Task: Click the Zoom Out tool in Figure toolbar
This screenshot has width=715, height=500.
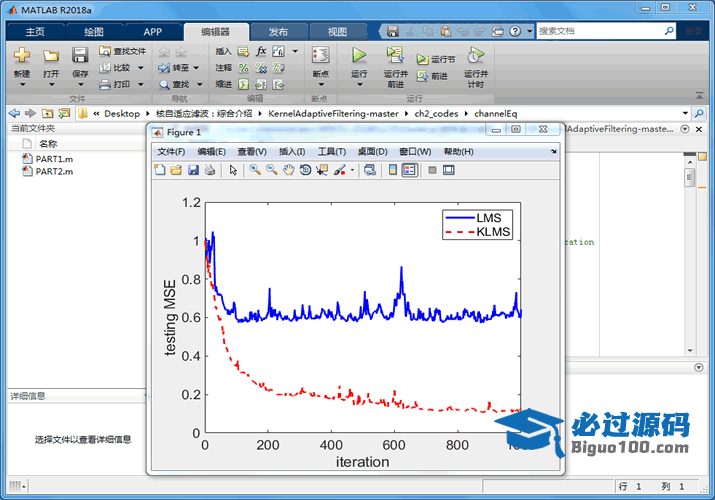Action: (271, 170)
